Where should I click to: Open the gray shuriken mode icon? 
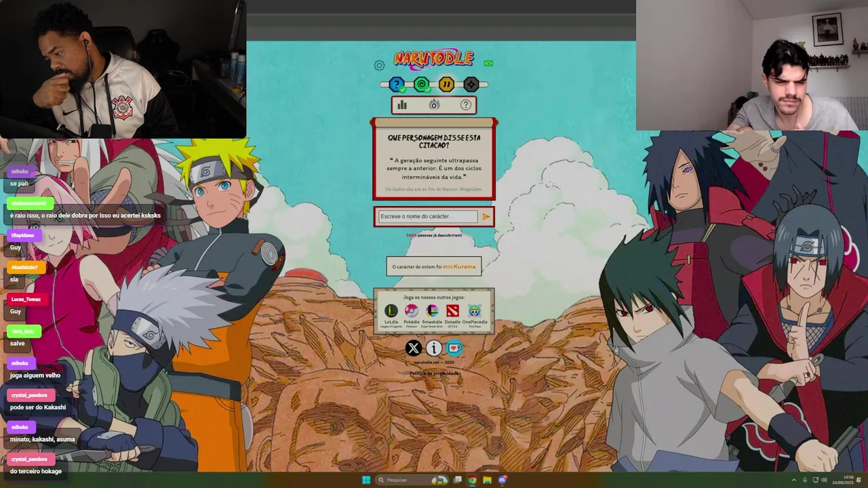(471, 85)
